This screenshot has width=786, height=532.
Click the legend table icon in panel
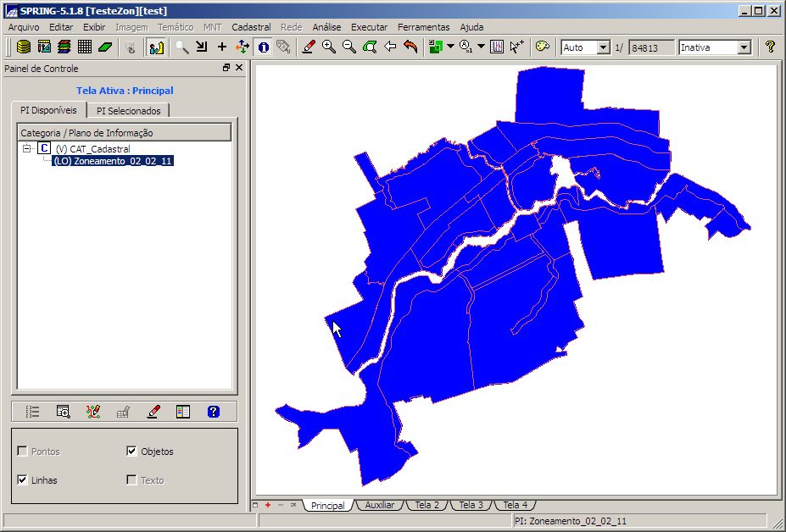(x=183, y=412)
